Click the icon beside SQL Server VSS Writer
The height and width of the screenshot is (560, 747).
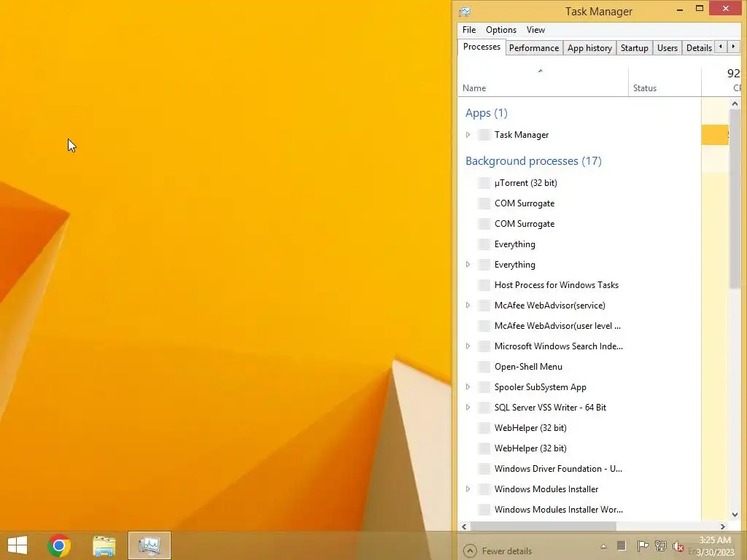click(484, 408)
